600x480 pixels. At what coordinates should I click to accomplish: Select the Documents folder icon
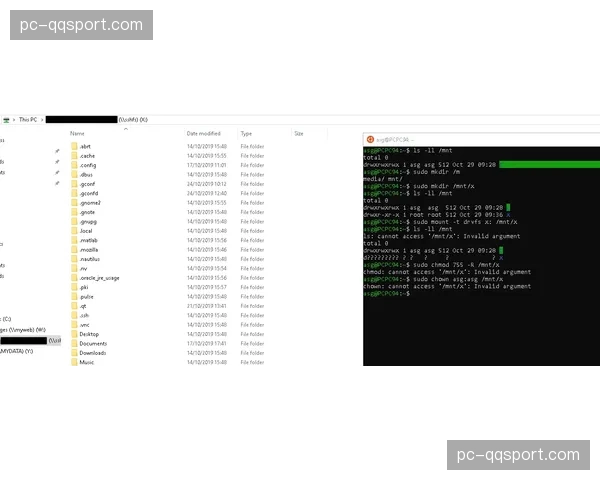(74, 343)
